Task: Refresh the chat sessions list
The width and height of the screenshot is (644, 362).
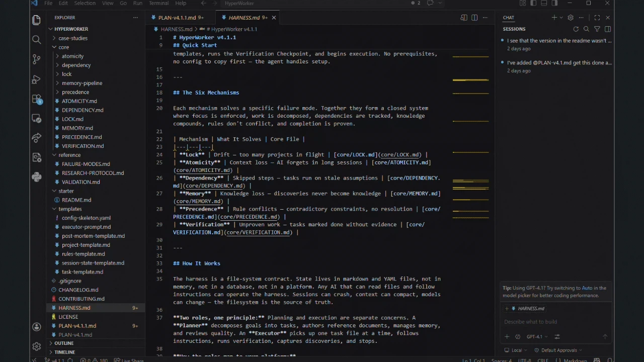Action: coord(576,29)
